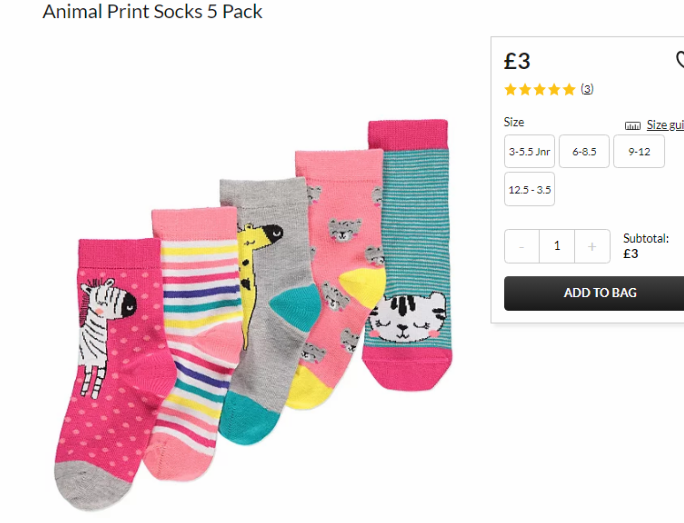684x523 pixels.
Task: Add product to wishlist with heart icon
Action: coord(681,60)
